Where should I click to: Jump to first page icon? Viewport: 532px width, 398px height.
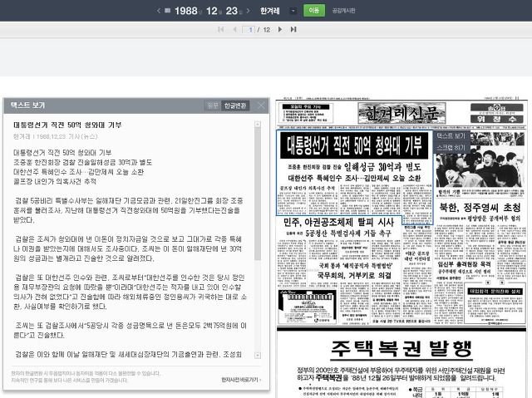[220, 29]
